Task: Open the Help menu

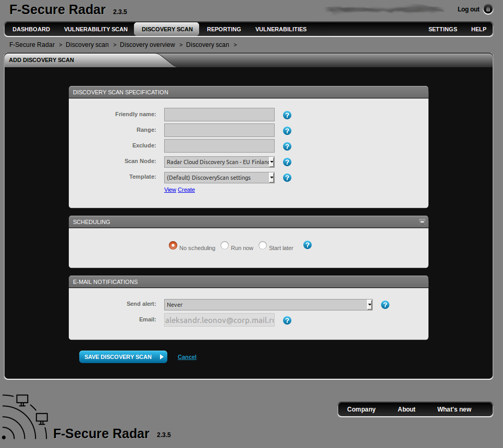Action: point(479,29)
